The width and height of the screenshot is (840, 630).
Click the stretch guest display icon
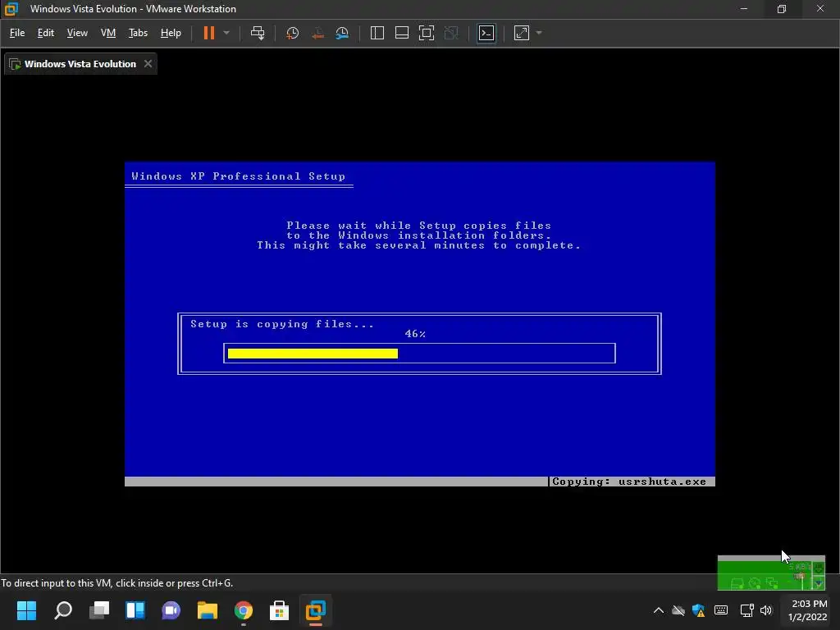point(522,33)
